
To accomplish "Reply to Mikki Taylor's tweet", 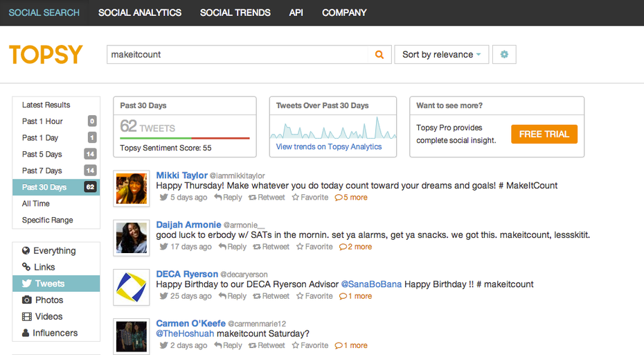I will point(228,198).
